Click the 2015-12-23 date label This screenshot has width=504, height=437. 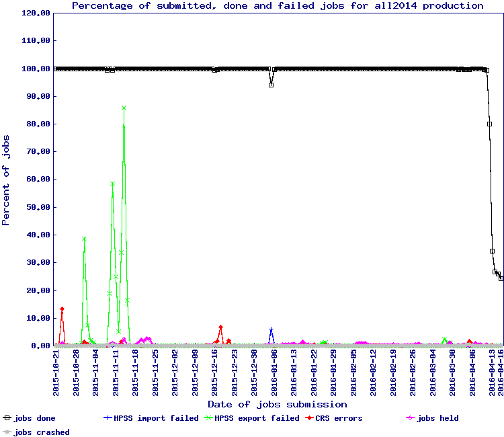pos(235,373)
